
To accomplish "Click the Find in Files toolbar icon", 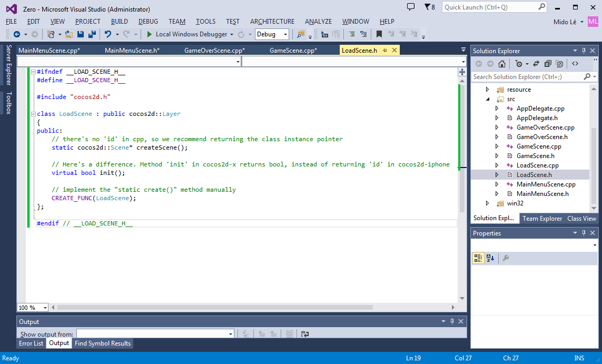I will [301, 34].
